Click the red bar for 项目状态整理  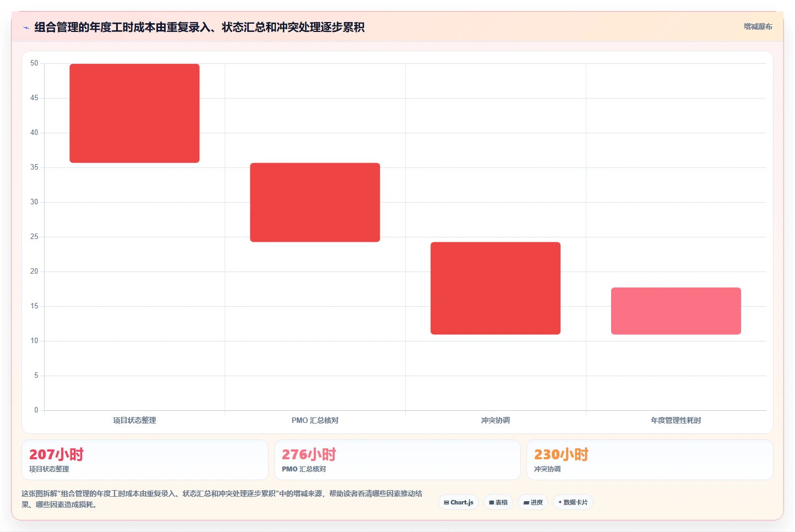[x=134, y=113]
